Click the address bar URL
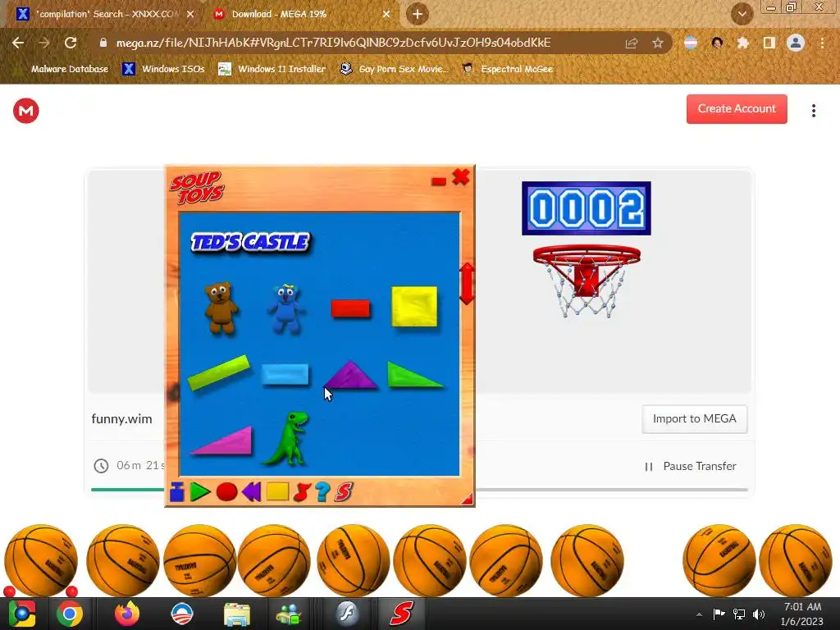The height and width of the screenshot is (630, 840). click(x=333, y=43)
